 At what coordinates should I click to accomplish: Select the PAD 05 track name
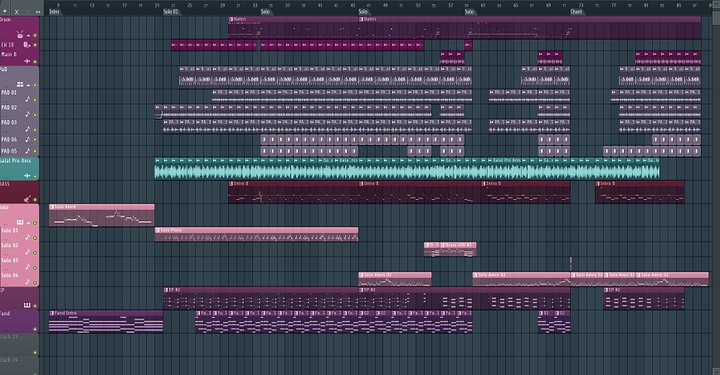(x=9, y=151)
